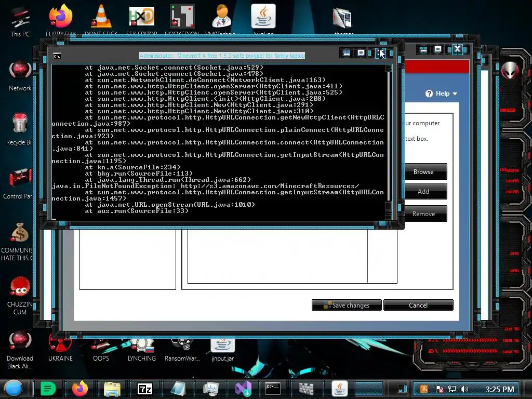Open the Action Center flag tray icon
Viewport: 532px width, 399px height.
[x=439, y=389]
